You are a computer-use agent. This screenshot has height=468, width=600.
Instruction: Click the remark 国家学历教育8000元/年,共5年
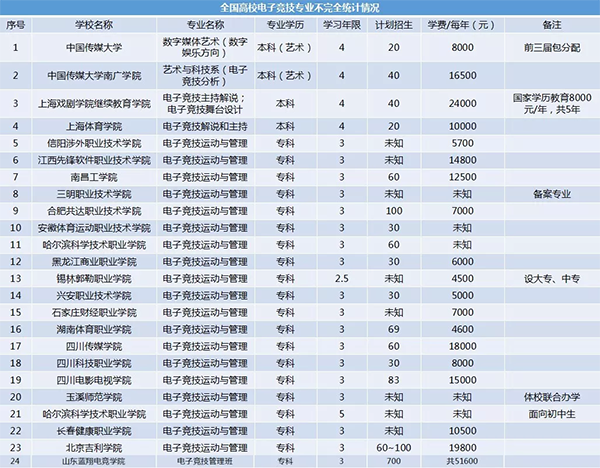552,103
